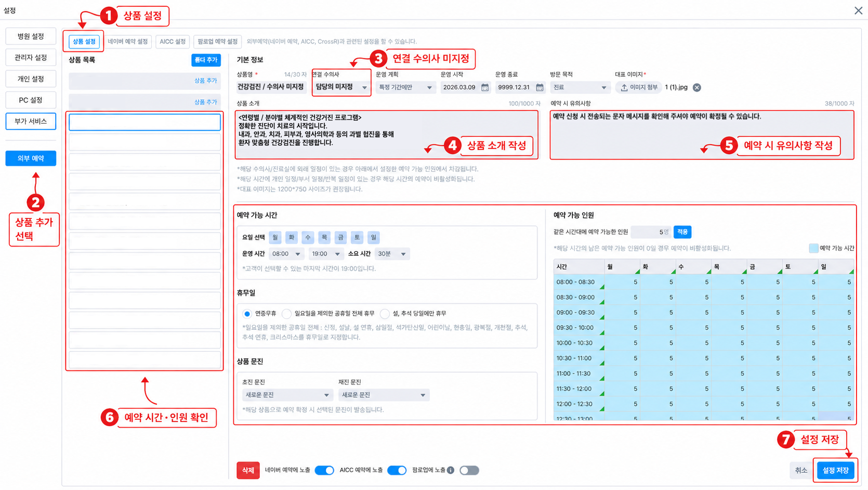
Task: Click the 예약 시 유의사항 text area
Action: pyautogui.click(x=702, y=135)
